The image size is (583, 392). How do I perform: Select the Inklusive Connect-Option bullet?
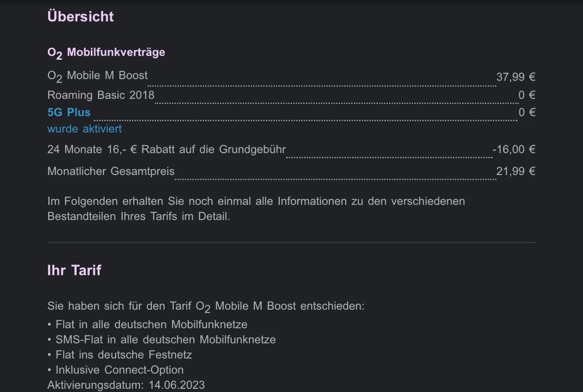point(115,370)
